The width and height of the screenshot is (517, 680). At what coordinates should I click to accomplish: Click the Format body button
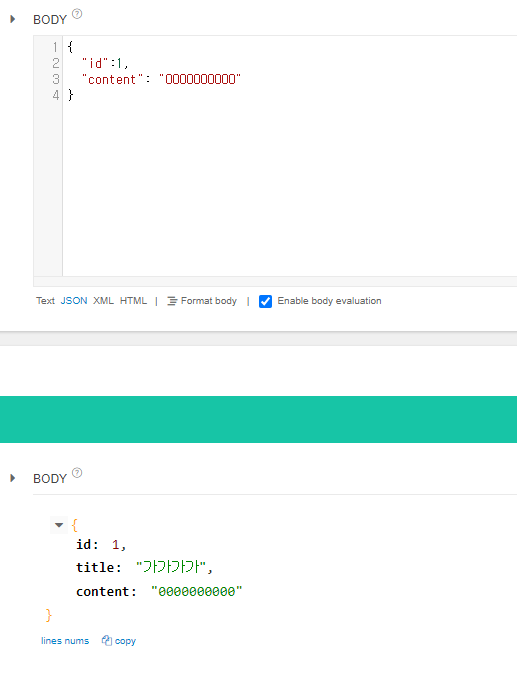tap(202, 301)
